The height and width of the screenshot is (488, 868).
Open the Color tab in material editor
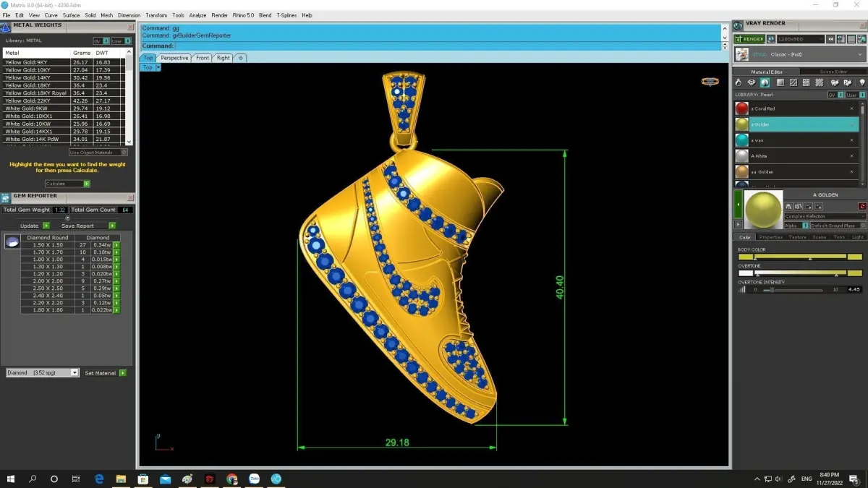click(x=745, y=237)
